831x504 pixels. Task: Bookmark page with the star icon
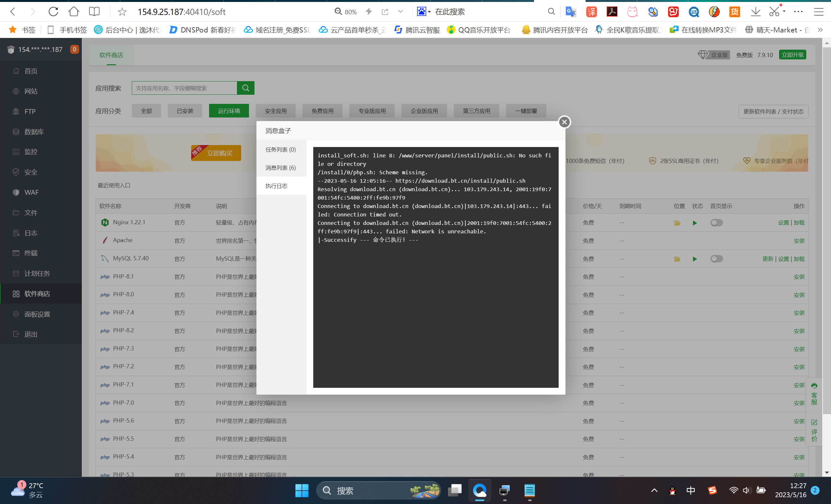pos(122,12)
